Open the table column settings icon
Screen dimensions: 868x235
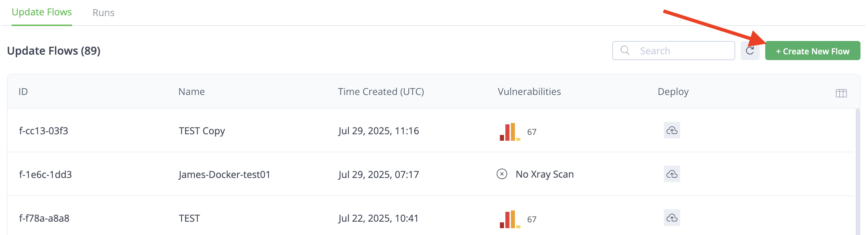point(841,93)
